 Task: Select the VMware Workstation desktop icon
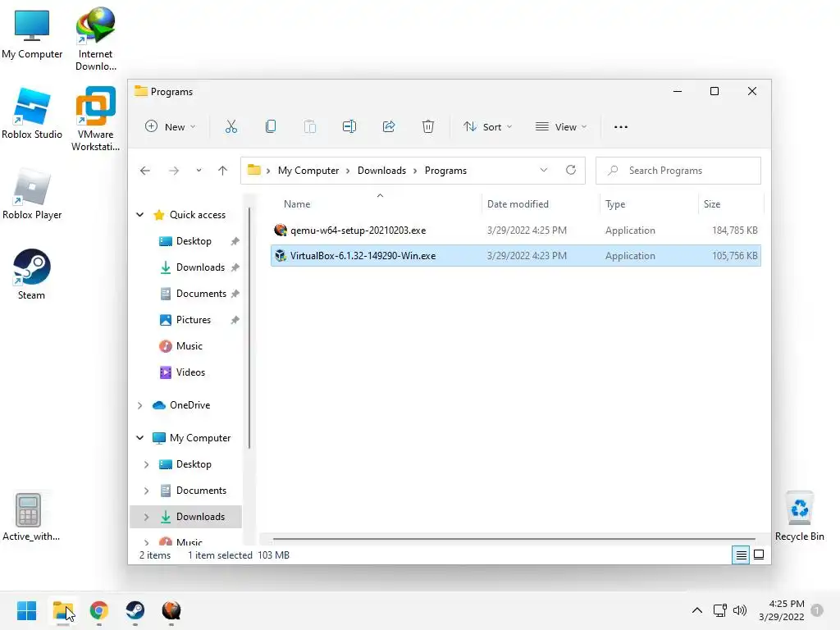(x=95, y=119)
